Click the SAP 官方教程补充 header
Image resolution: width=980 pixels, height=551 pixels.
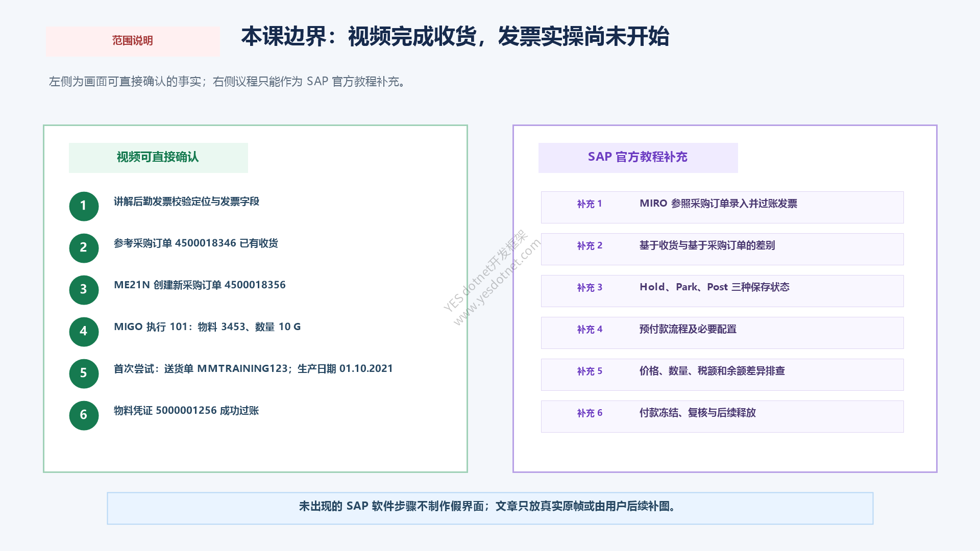638,157
